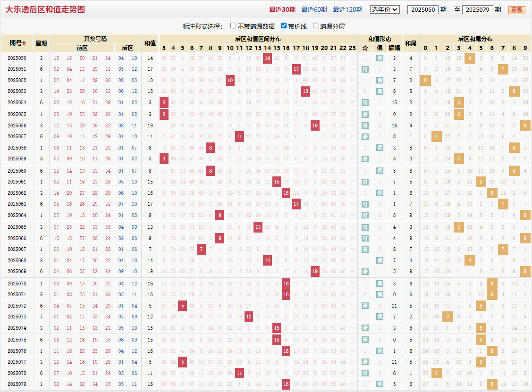Uncheck the 带折线 checkbox

[284, 26]
